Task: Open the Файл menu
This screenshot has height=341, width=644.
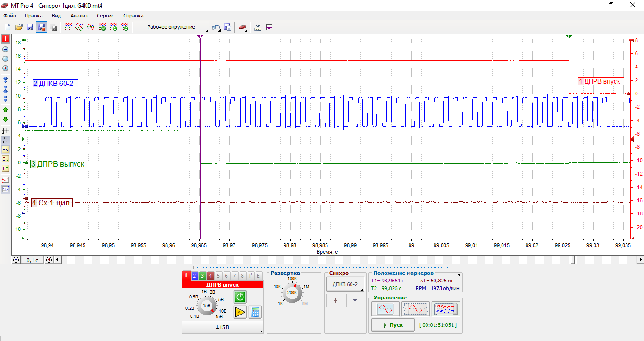Action: coord(9,16)
